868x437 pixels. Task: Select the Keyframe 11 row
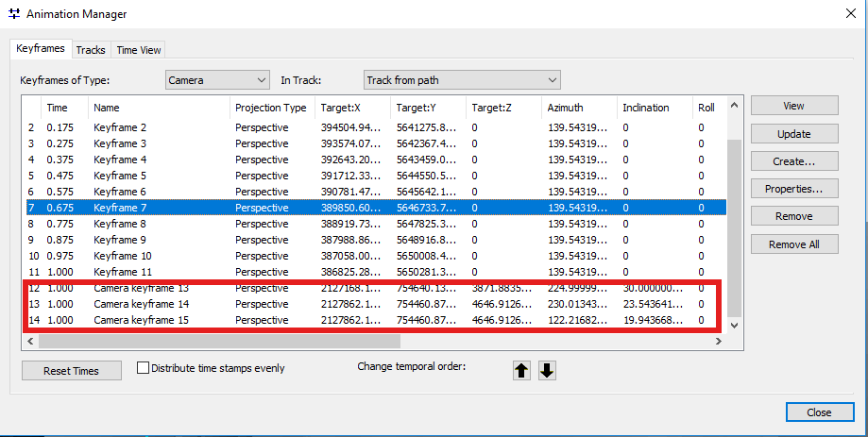pyautogui.click(x=375, y=272)
